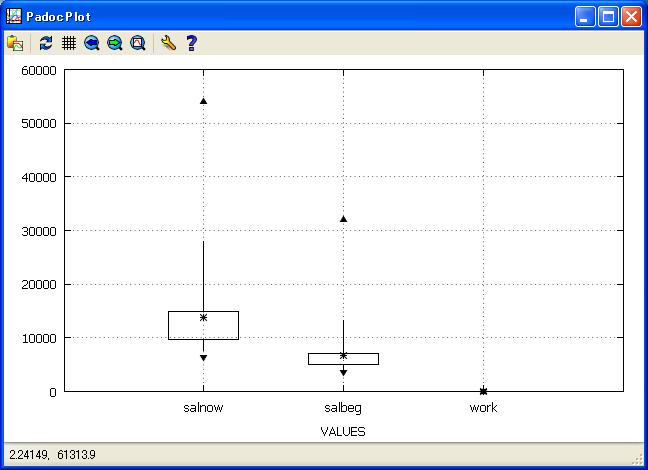Open help with the question mark icon

(191, 43)
